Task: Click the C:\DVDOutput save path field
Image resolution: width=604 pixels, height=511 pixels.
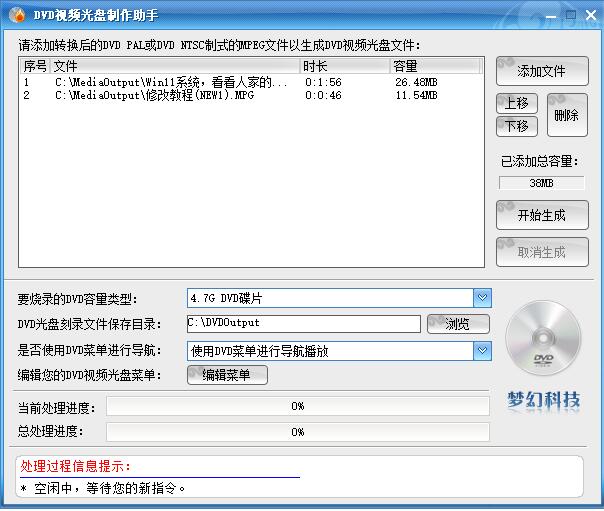Action: [x=303, y=324]
